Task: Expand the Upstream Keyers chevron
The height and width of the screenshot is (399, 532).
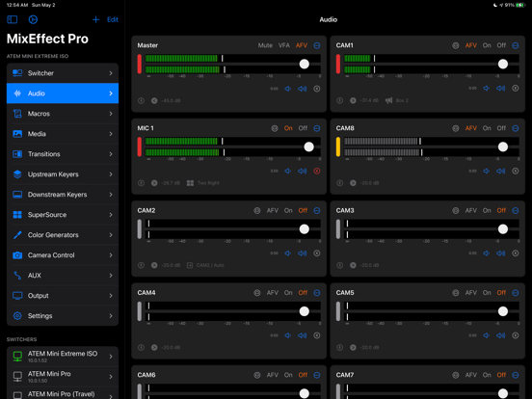Action: [111, 174]
